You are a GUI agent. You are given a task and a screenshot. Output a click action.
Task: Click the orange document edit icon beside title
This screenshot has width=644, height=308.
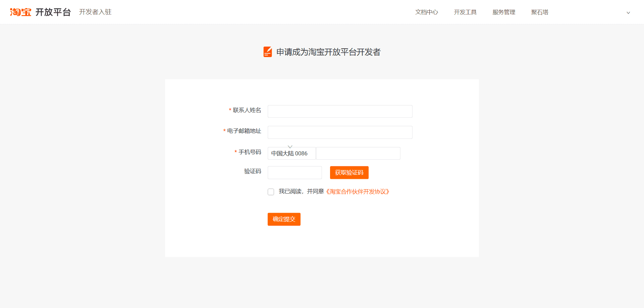click(268, 52)
